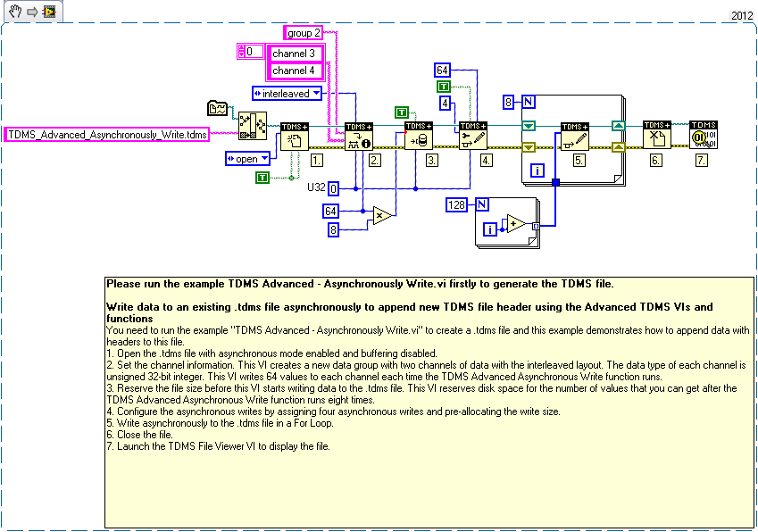Click the numeric constant 4
The image size is (758, 532).
point(446,103)
